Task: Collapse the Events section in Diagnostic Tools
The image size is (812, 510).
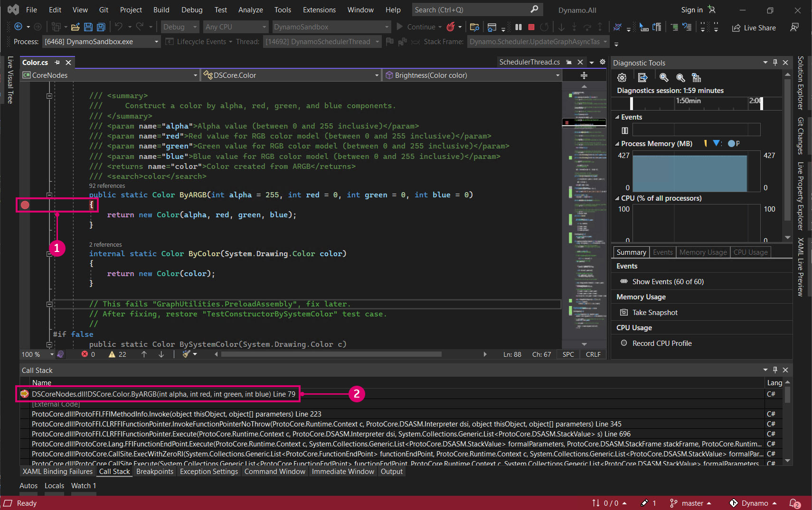Action: coord(617,117)
